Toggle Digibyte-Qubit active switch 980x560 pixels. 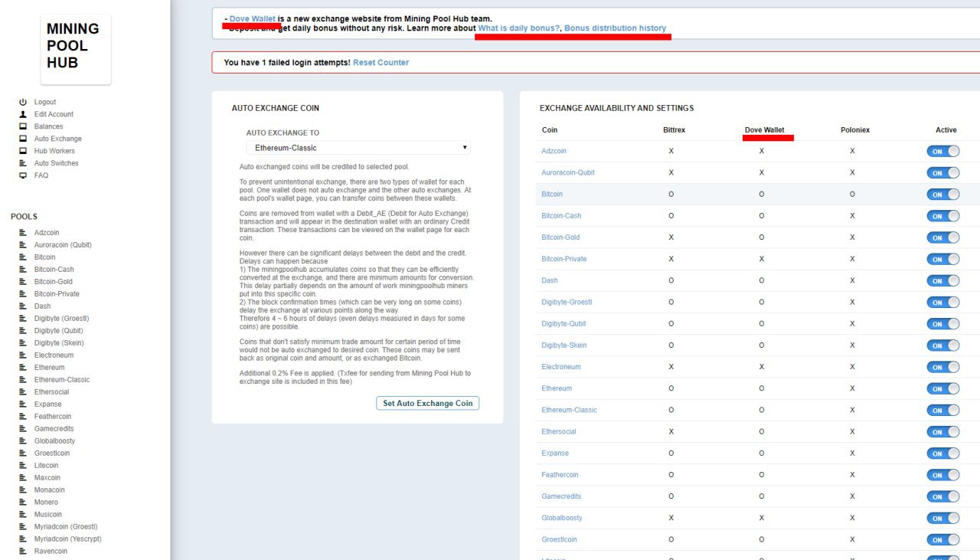point(943,324)
